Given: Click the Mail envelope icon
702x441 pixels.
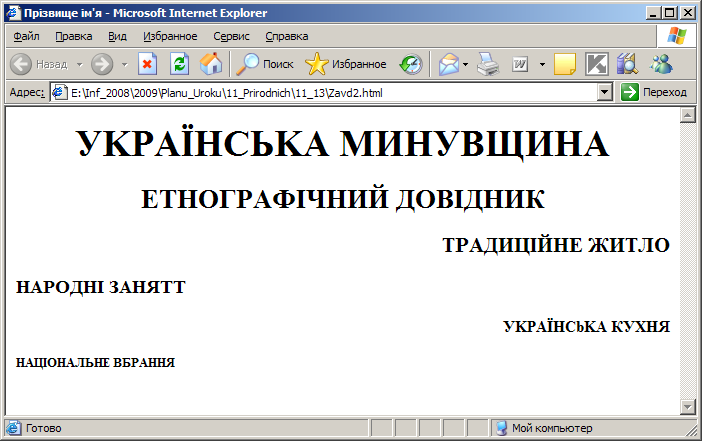Looking at the screenshot, I should pos(449,64).
